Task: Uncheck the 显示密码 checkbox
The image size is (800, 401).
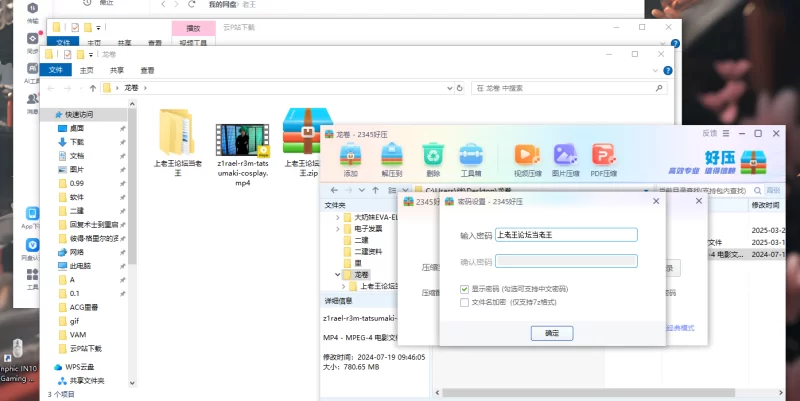Action: (464, 289)
